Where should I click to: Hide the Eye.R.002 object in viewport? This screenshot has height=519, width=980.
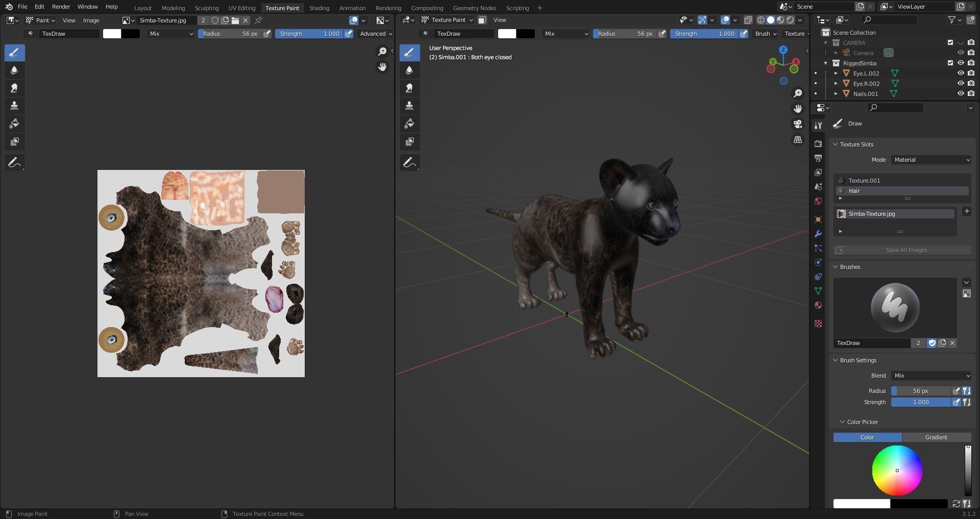coord(960,84)
